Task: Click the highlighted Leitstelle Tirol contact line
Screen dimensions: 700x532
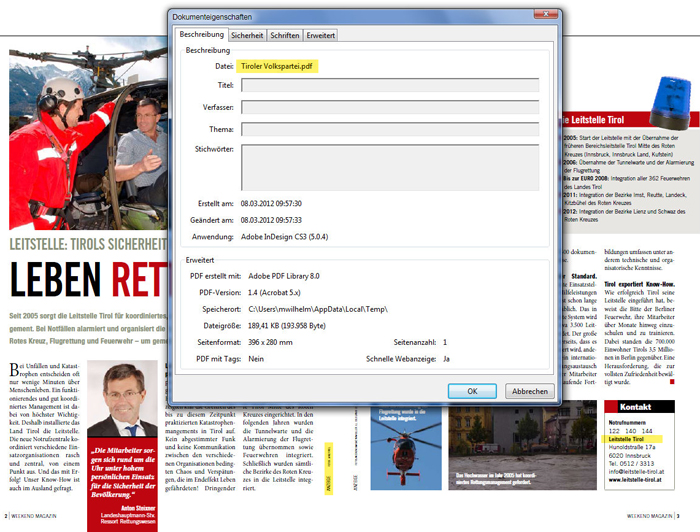Action: point(626,439)
